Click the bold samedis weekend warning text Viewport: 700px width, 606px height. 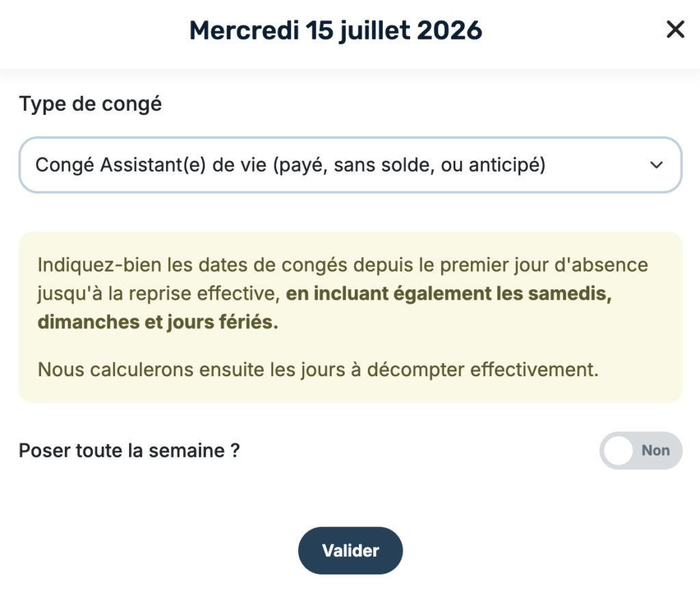(448, 293)
